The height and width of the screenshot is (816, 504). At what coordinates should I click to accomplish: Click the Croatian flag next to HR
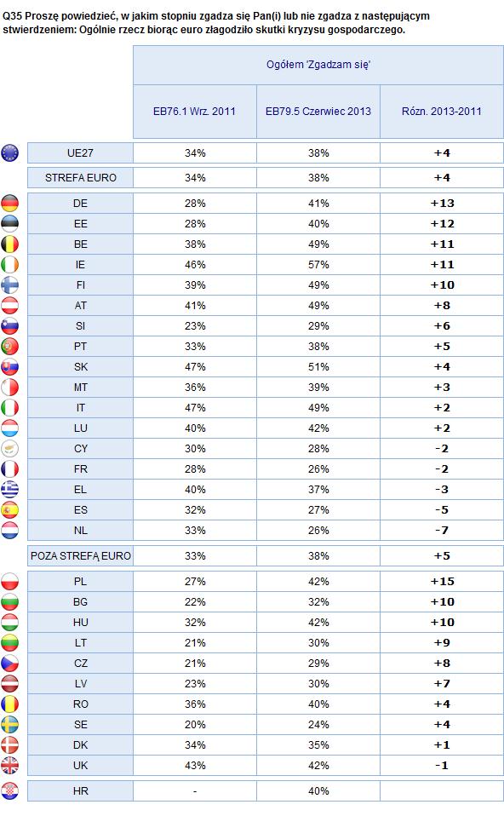[9, 791]
